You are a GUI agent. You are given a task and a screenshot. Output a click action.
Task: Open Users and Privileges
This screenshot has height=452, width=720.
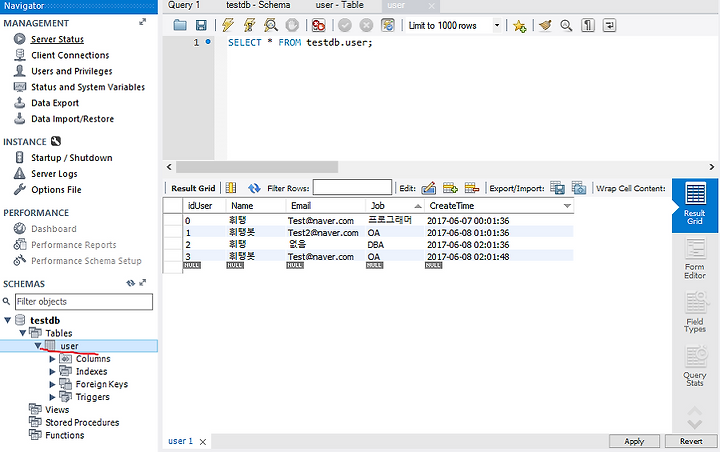tap(72, 71)
